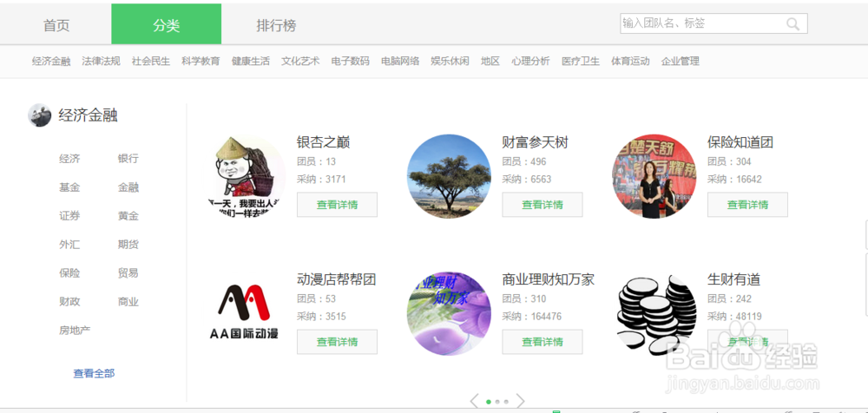Select the 社会民生 category

point(151,62)
